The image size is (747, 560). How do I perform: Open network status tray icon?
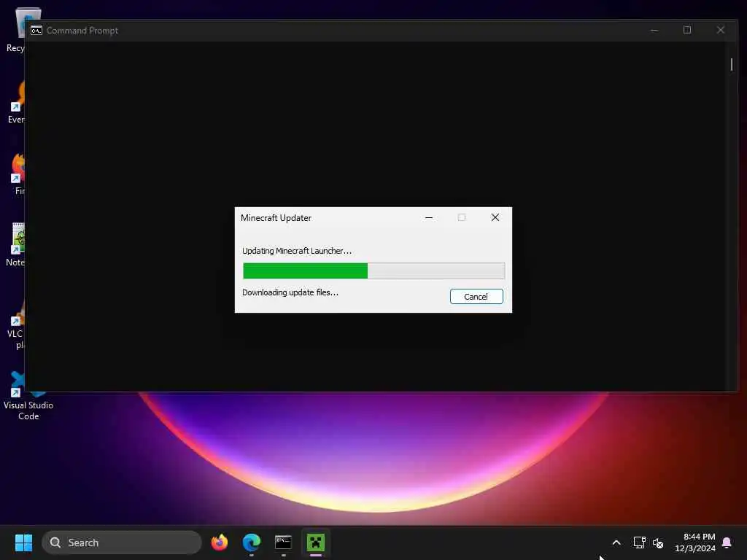639,542
